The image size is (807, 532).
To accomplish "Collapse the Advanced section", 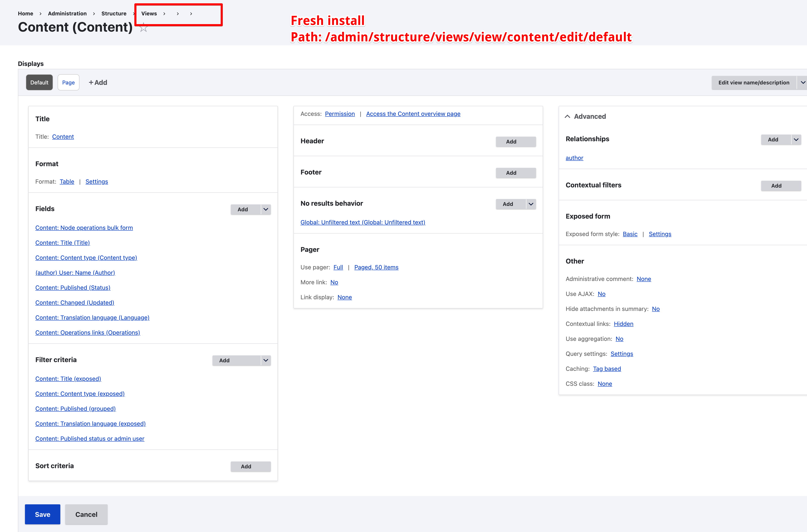I will [568, 116].
